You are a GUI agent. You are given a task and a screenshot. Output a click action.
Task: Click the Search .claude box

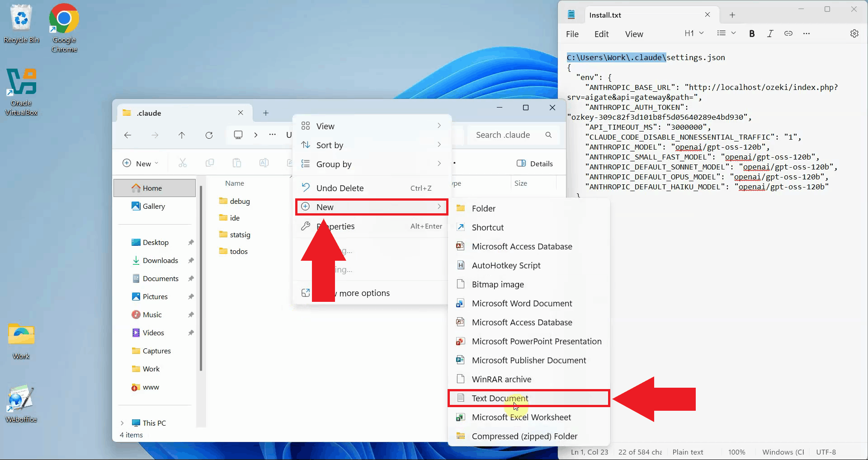click(503, 135)
